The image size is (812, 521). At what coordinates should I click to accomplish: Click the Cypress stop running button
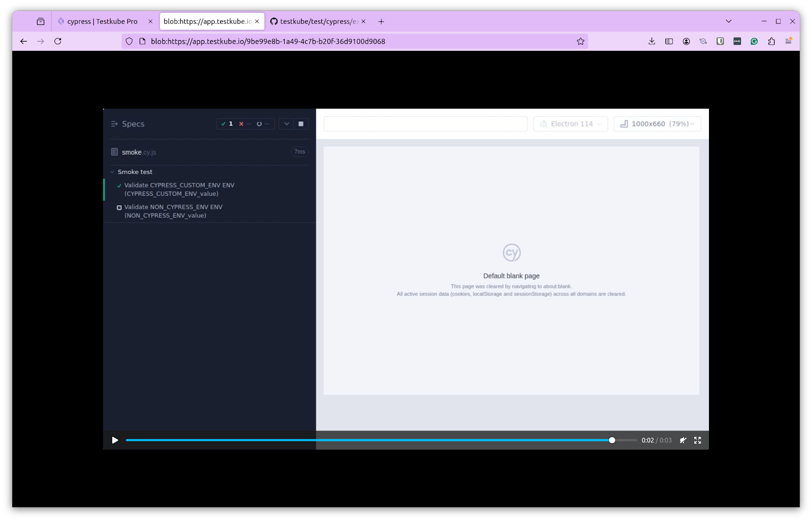(x=301, y=124)
